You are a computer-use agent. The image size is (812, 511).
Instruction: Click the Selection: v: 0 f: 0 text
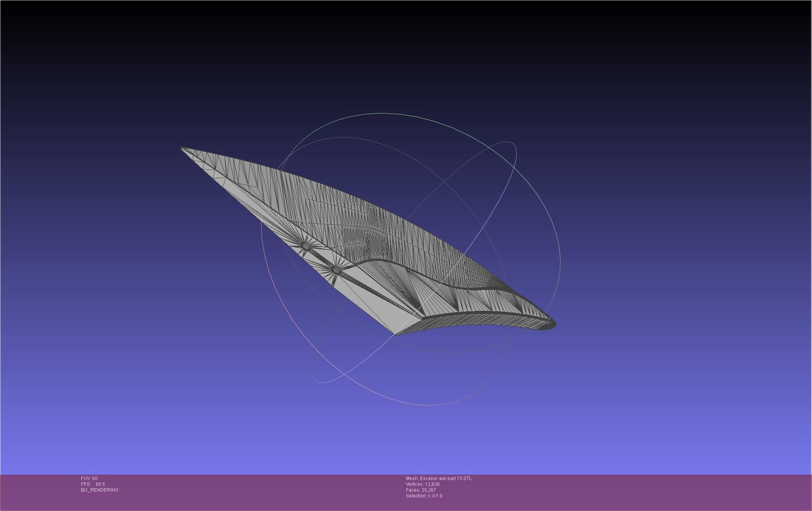click(x=424, y=496)
